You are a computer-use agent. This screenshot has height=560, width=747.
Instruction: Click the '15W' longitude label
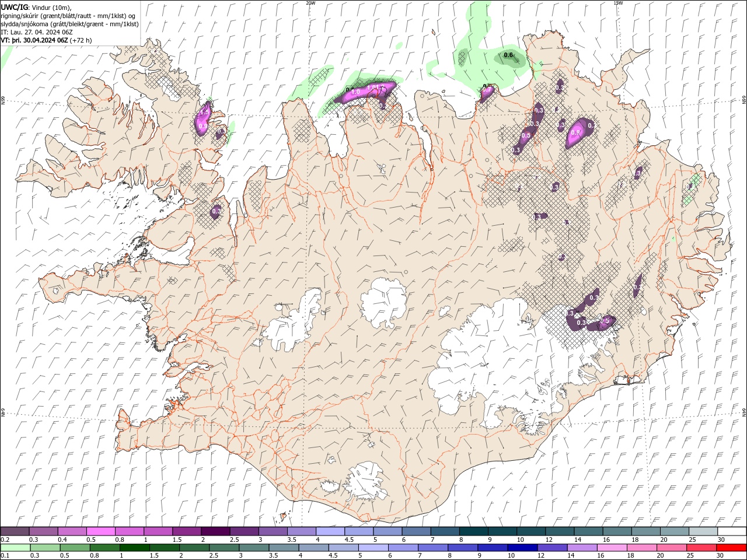pos(618,3)
